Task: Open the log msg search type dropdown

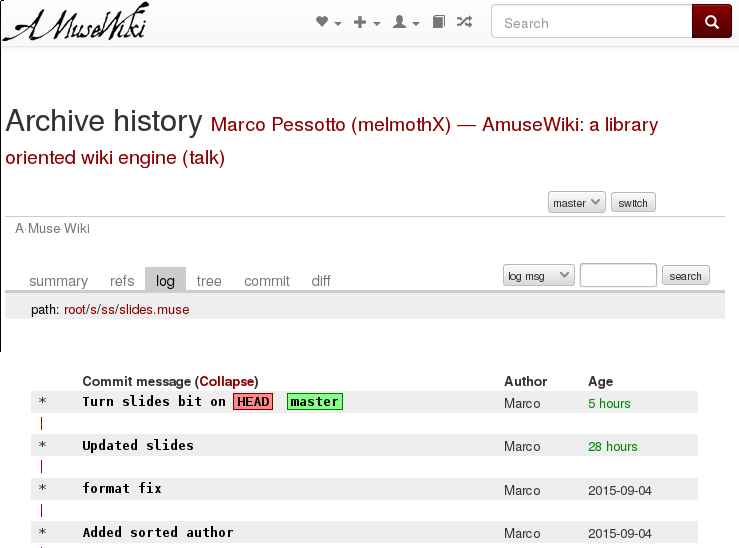Action: tap(539, 276)
